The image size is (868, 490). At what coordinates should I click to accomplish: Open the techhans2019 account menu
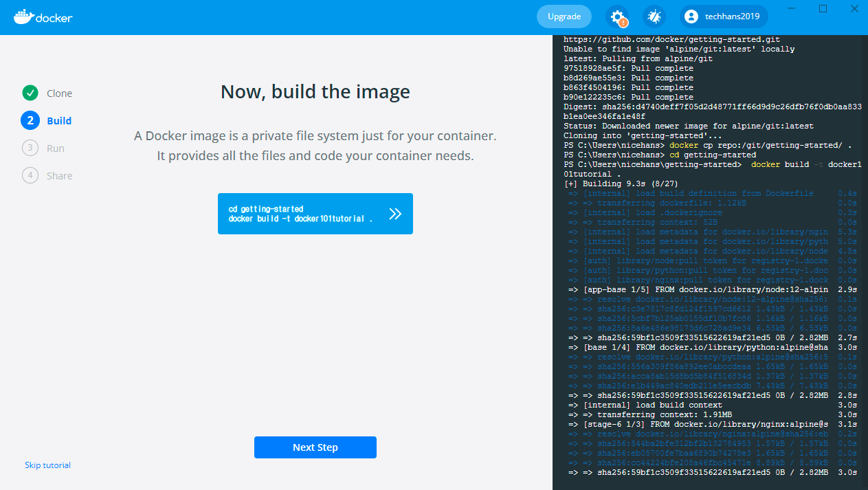[x=724, y=16]
